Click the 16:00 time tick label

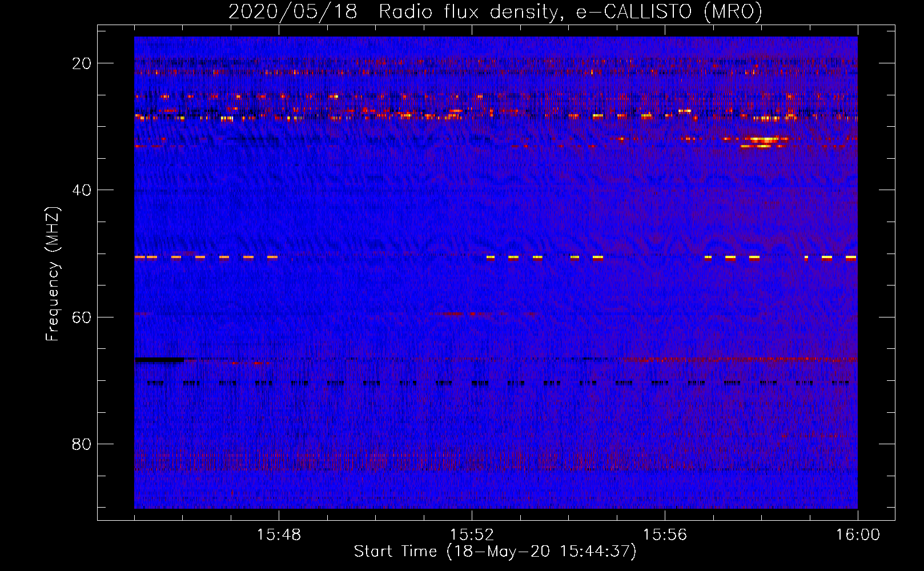pyautogui.click(x=858, y=535)
